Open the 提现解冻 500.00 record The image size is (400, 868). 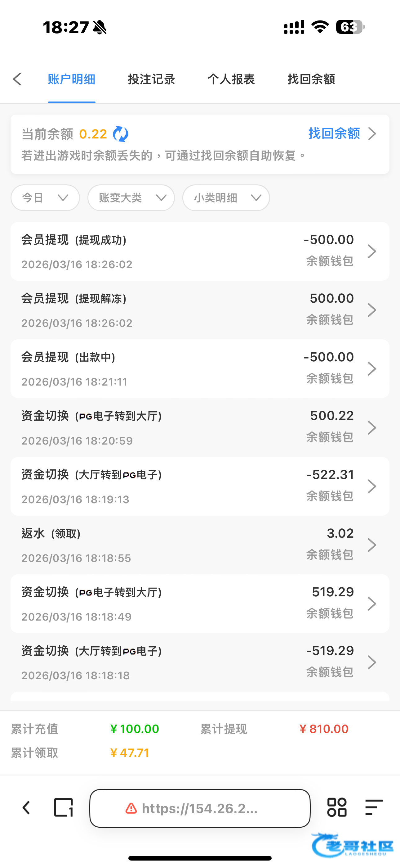(x=200, y=310)
